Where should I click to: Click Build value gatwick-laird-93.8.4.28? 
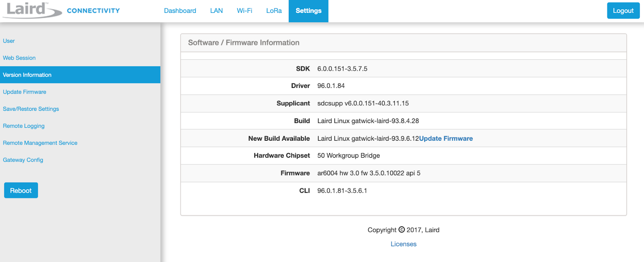click(368, 121)
